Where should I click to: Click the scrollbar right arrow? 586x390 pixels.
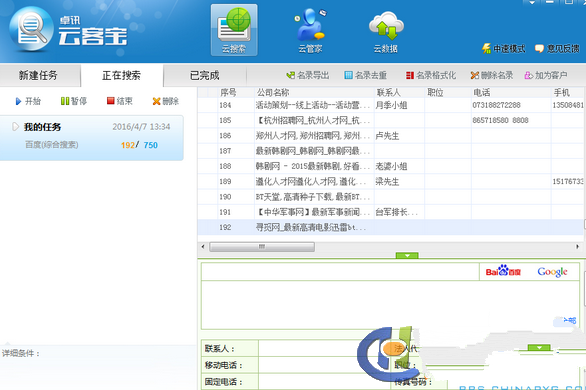pyautogui.click(x=577, y=247)
